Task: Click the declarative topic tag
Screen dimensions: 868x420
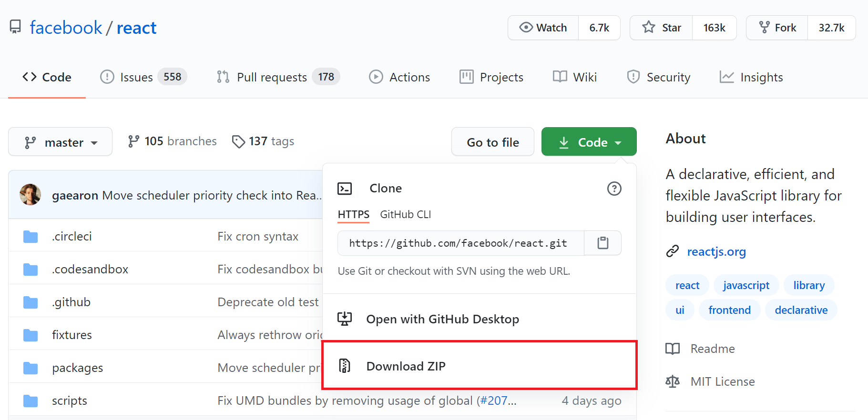Action: 801,310
